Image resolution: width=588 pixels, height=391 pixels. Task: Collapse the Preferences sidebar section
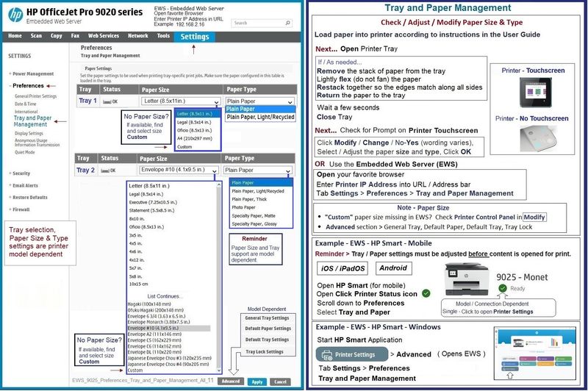(x=26, y=86)
